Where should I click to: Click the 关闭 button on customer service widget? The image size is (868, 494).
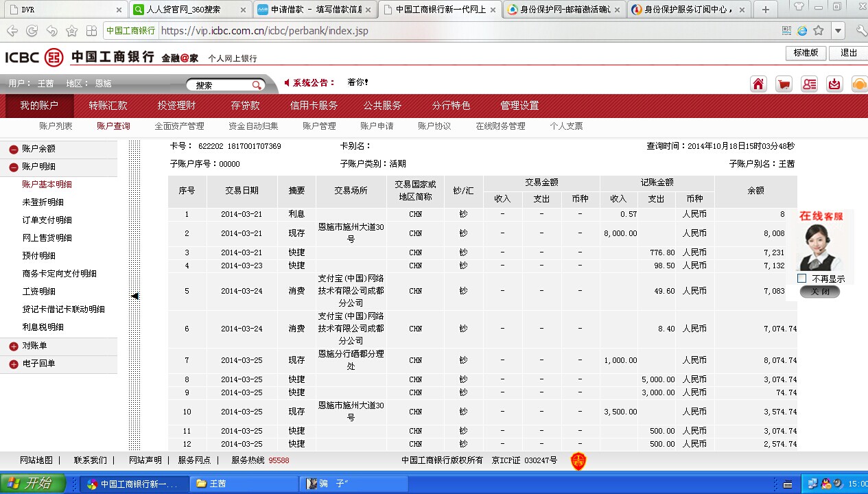819,292
